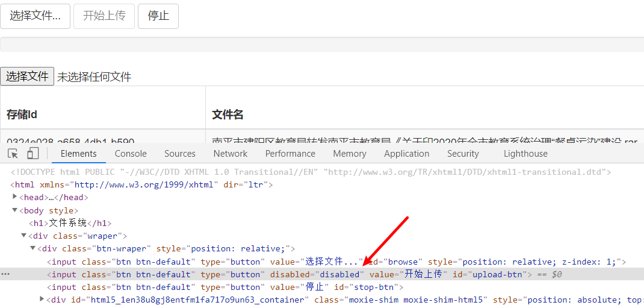Click the storage id cell starting 0324e028
Screen dimensions: 644x308
103,137
